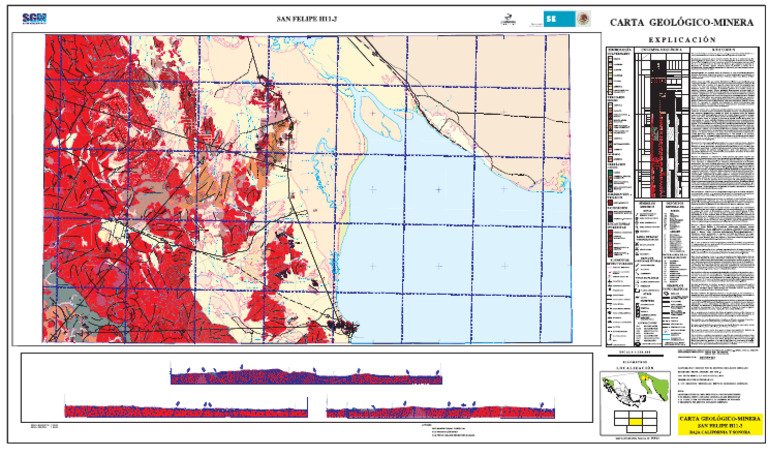
Task: Click the blue SE logo in the header
Action: 559,19
